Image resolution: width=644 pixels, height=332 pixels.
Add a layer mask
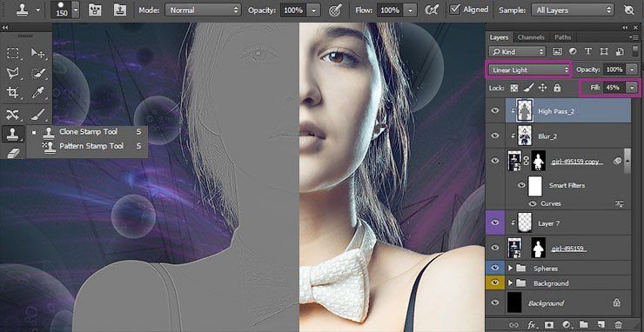(548, 324)
